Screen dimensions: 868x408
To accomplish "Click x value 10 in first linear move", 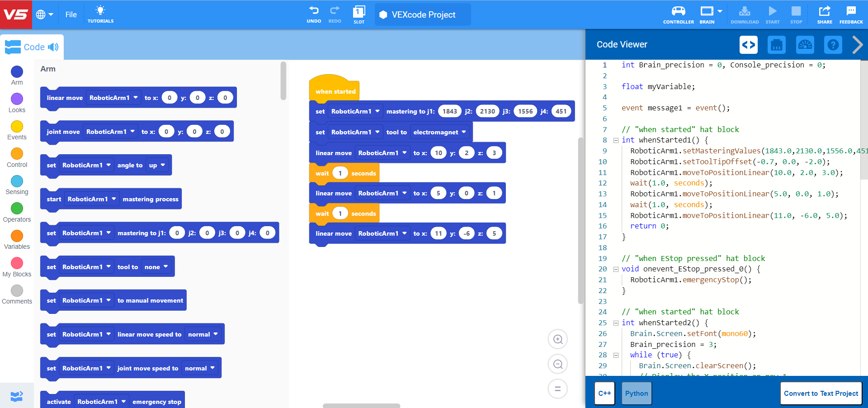I will pos(439,153).
